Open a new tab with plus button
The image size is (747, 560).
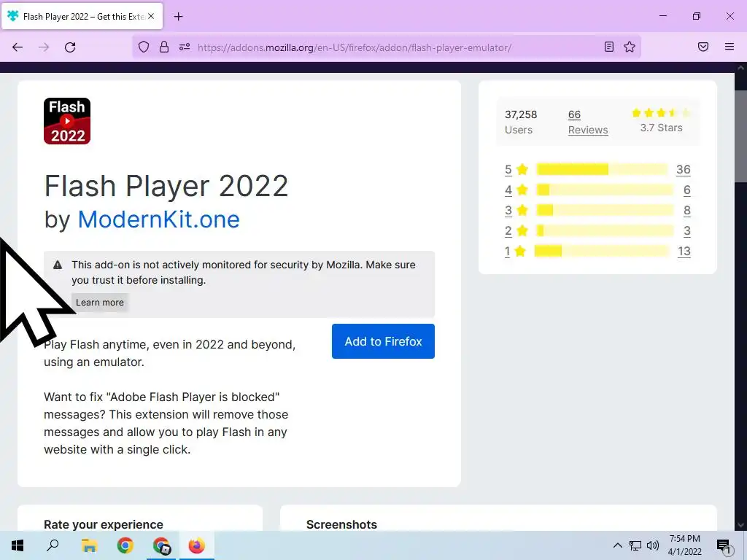178,17
